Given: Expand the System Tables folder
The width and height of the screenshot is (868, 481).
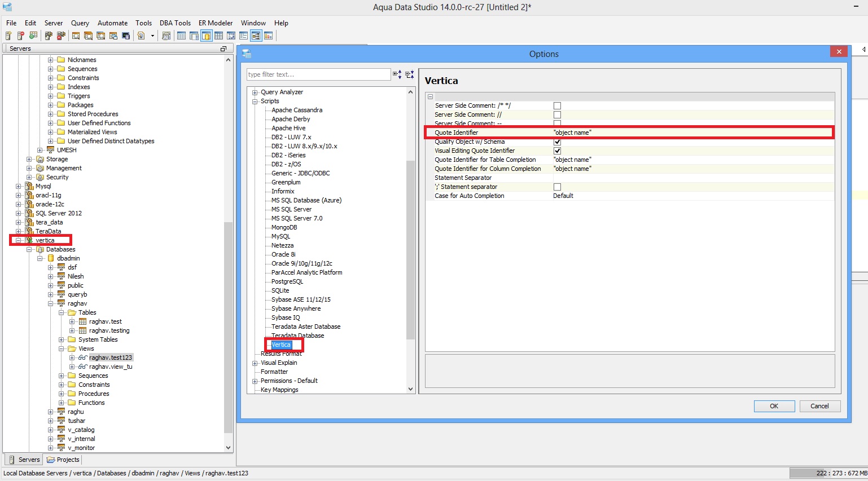Looking at the screenshot, I should pyautogui.click(x=62, y=339).
